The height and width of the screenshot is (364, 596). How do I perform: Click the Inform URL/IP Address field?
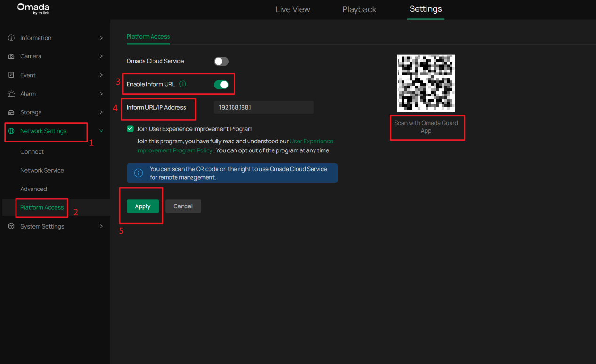[264, 107]
